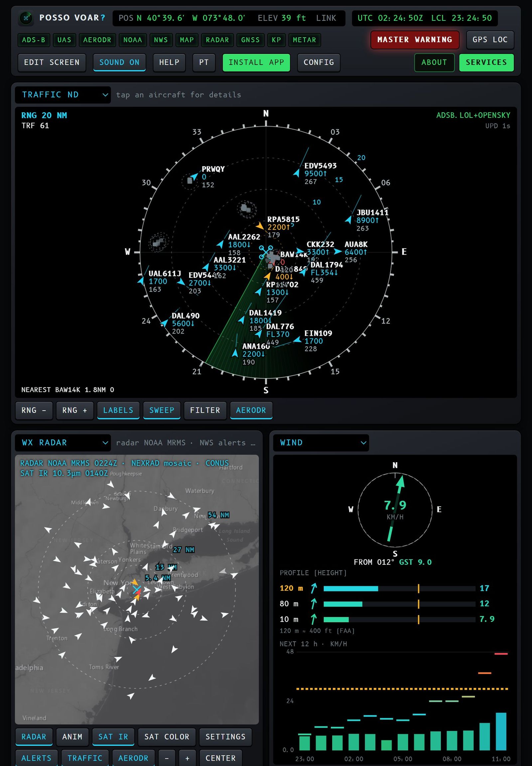Tap the PRWQY aircraft icon

(194, 176)
